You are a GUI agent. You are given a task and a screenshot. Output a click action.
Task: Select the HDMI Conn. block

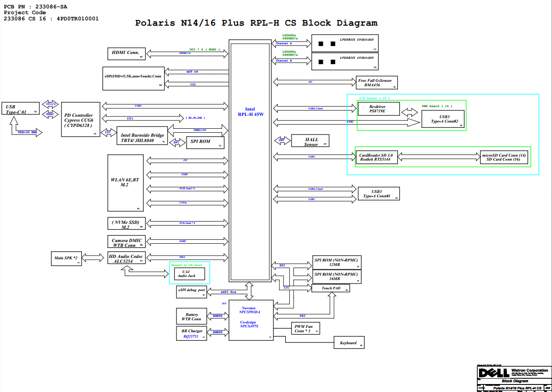coord(126,53)
